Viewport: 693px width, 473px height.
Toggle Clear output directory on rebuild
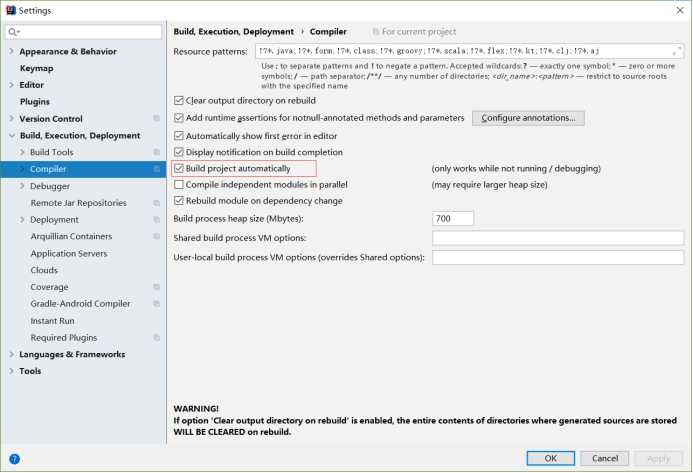click(x=179, y=100)
